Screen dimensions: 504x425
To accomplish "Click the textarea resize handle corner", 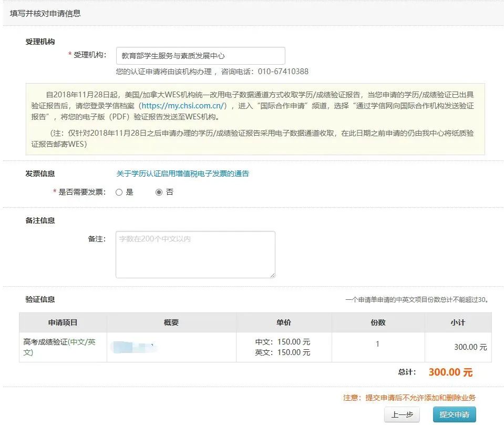I will pyautogui.click(x=273, y=275).
